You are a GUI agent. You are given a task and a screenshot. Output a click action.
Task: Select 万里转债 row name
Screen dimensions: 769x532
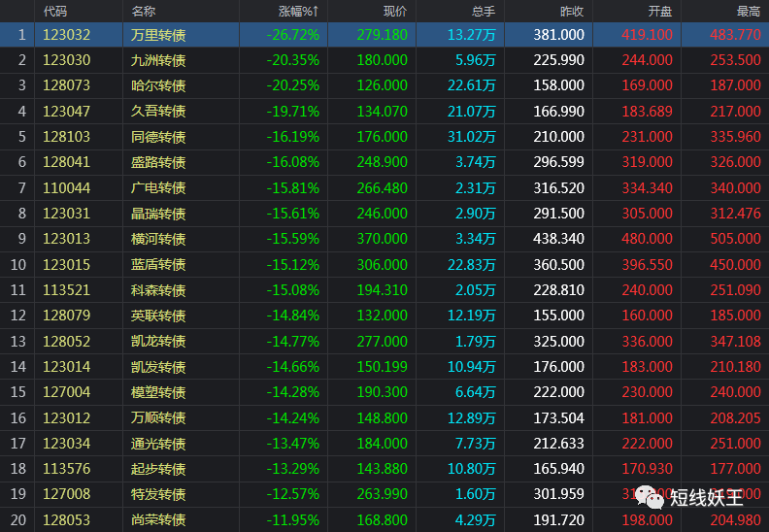(158, 35)
